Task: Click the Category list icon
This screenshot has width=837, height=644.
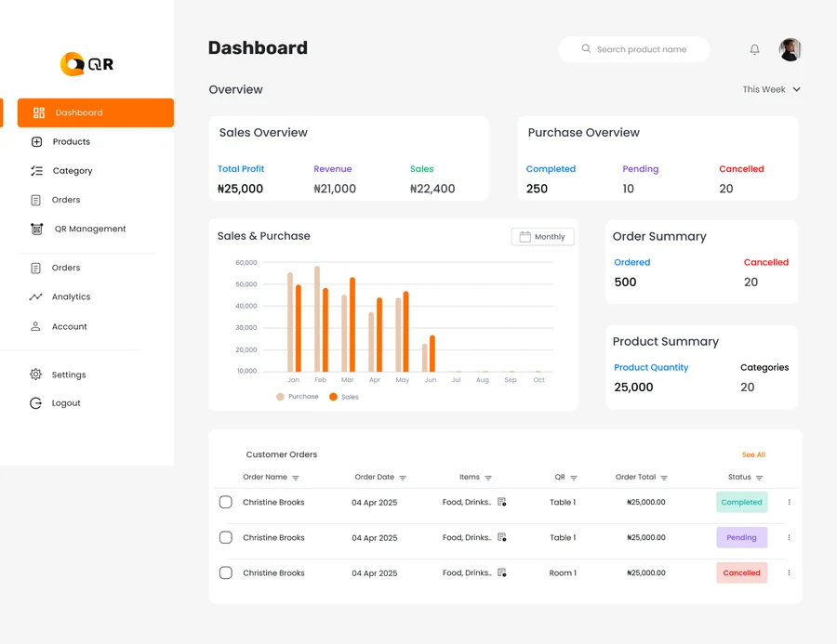Action: [x=37, y=171]
